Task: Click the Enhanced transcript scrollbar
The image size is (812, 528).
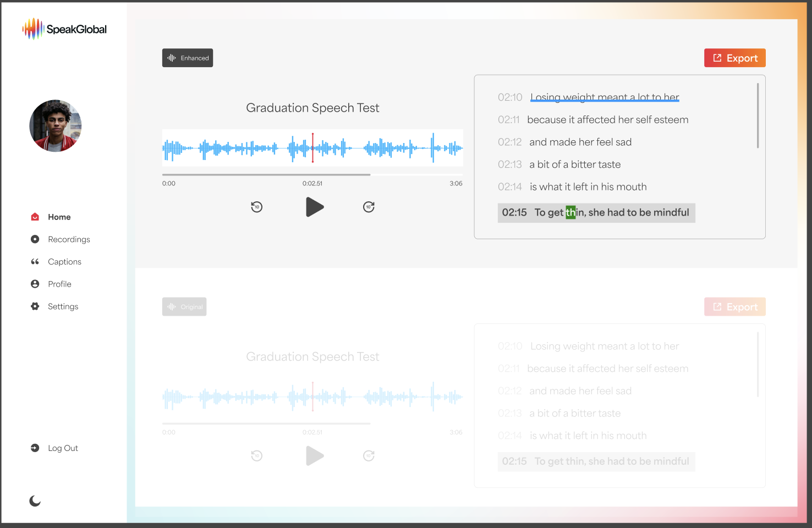Action: (x=758, y=116)
